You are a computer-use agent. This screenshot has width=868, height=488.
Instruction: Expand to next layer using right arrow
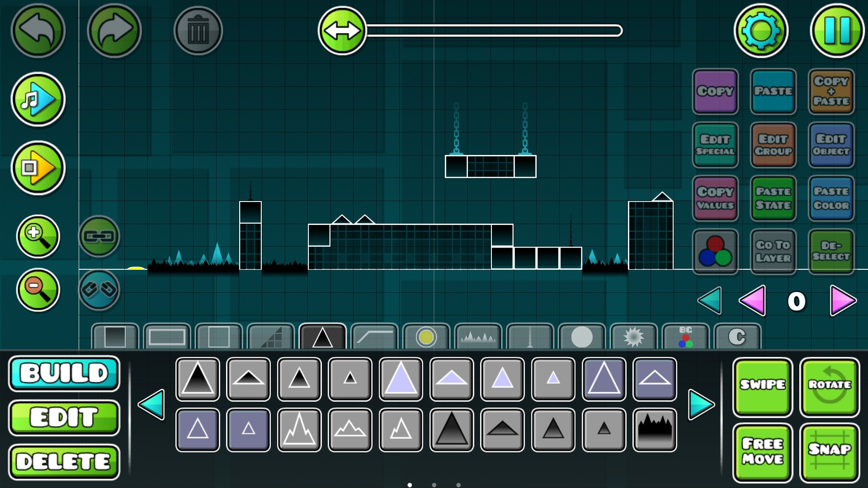[x=842, y=300]
